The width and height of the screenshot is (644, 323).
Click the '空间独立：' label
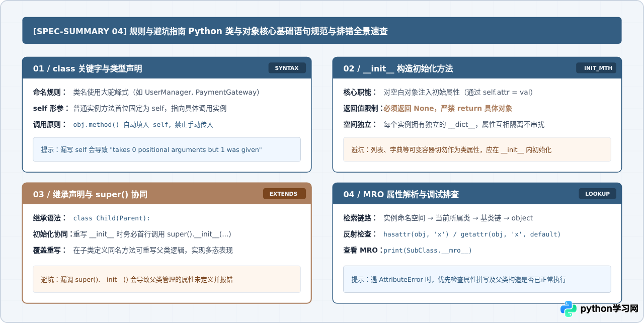tap(360, 124)
